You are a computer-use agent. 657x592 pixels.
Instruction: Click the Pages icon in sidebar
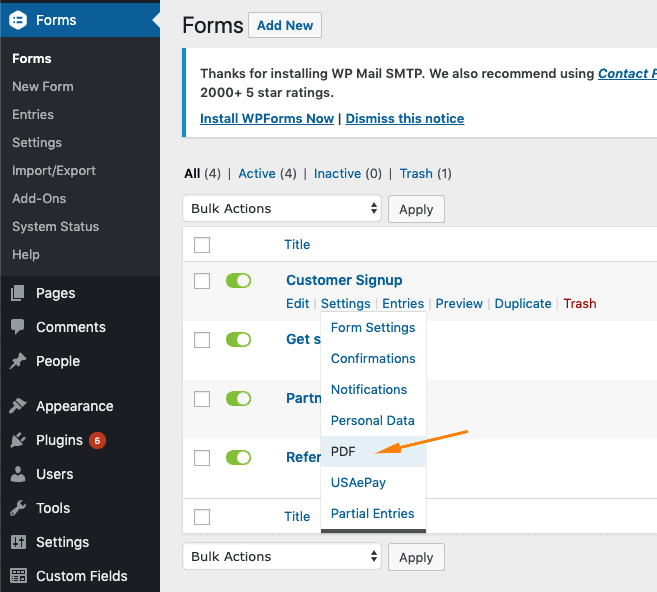click(x=18, y=293)
